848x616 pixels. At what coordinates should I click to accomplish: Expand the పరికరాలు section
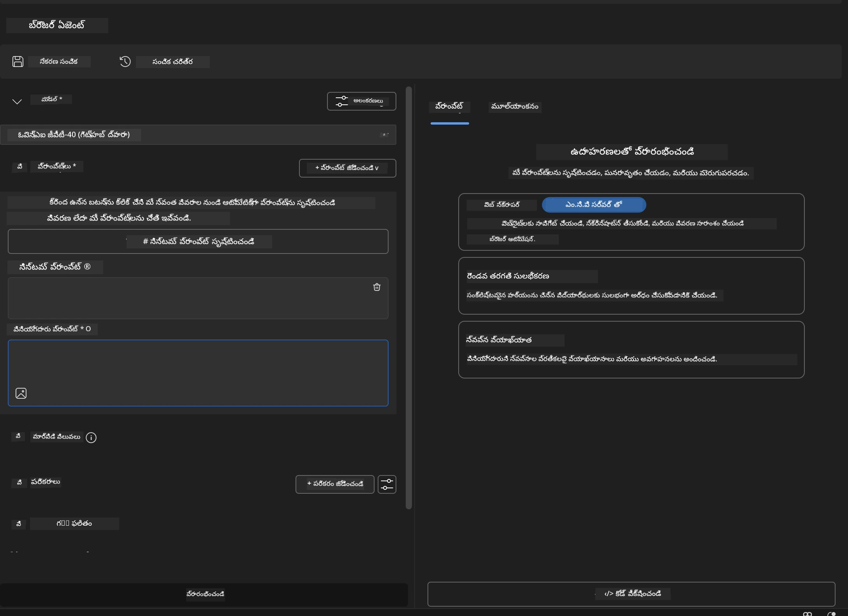(19, 482)
